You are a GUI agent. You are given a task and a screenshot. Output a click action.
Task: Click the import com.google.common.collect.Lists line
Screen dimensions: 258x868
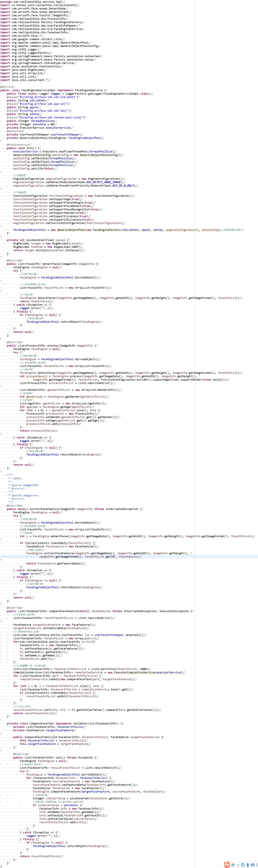[32, 39]
